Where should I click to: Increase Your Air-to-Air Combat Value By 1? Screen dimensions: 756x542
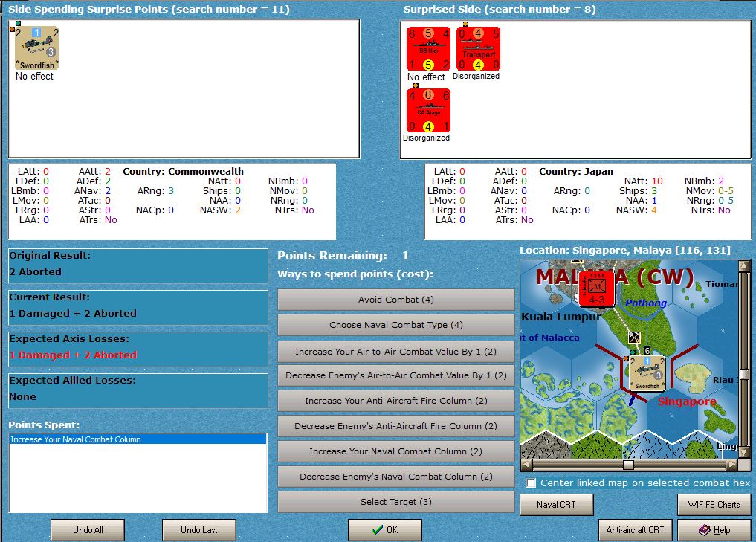395,352
